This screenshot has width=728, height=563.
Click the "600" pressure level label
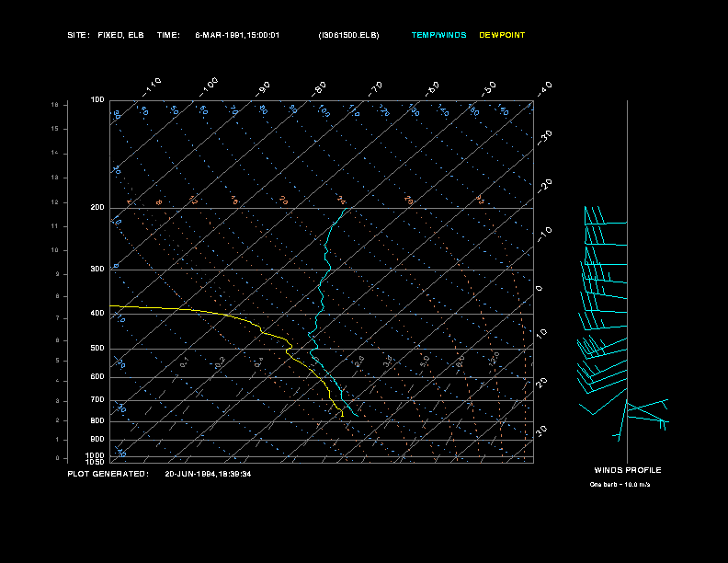click(x=97, y=377)
